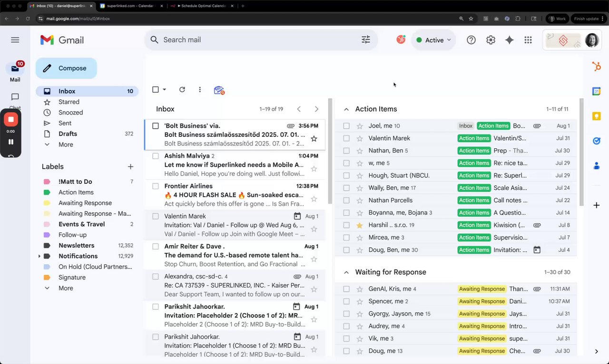
Task: Expand More under Drafts
Action: coord(66,144)
